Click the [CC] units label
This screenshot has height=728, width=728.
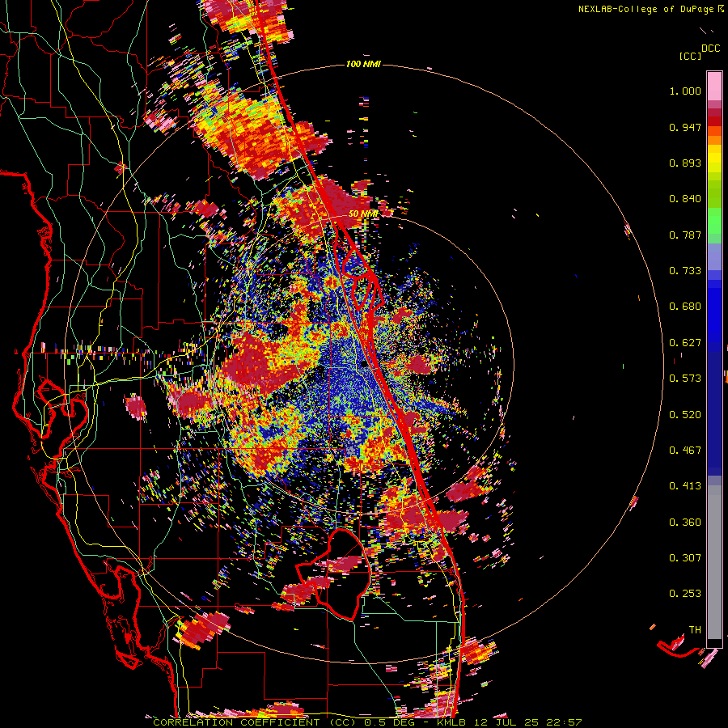[690, 56]
